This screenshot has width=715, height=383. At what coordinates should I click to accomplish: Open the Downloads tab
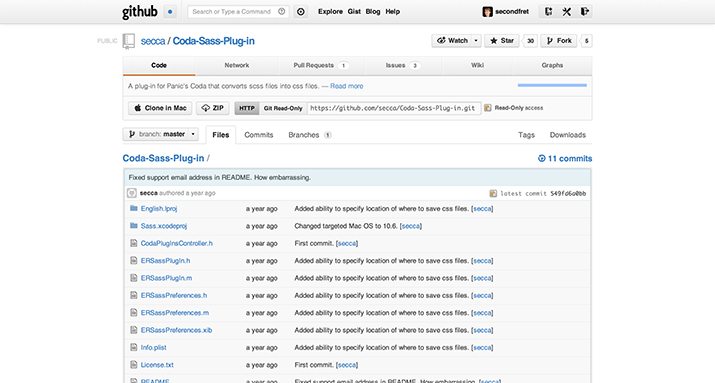[x=567, y=135]
